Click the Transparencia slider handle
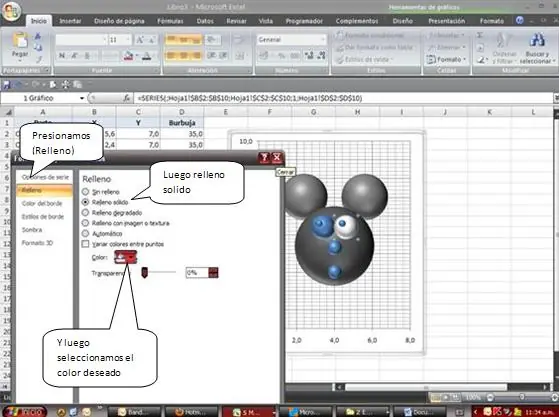 (x=144, y=273)
